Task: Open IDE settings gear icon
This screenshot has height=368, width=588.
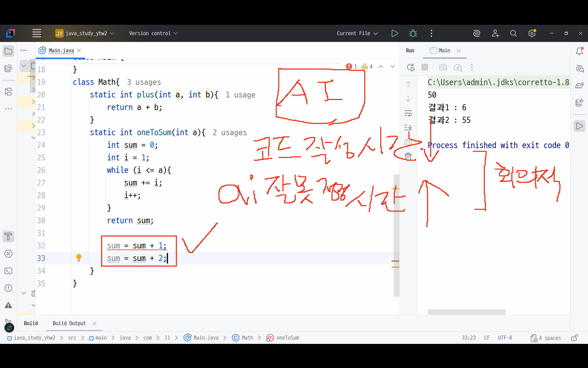Action: click(x=532, y=33)
